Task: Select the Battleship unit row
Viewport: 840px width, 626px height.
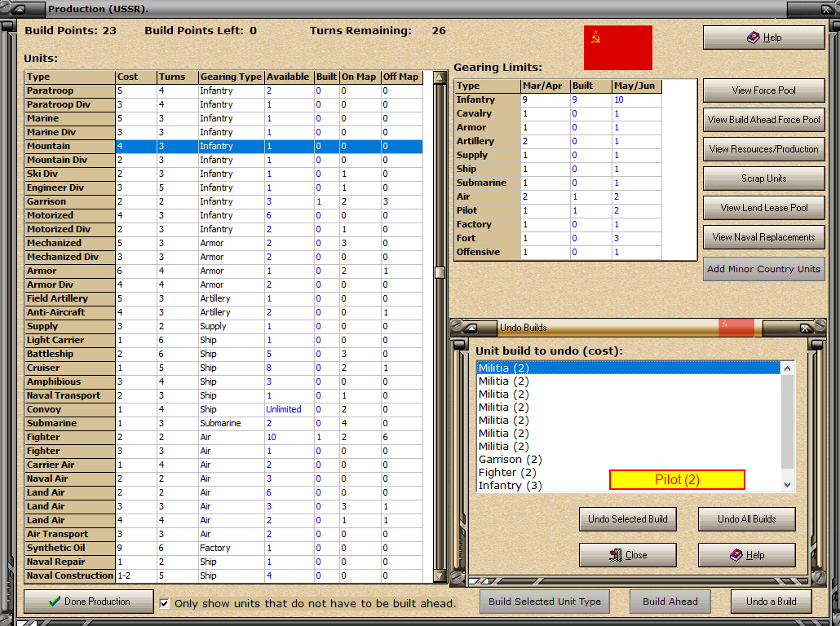Action: pos(224,354)
